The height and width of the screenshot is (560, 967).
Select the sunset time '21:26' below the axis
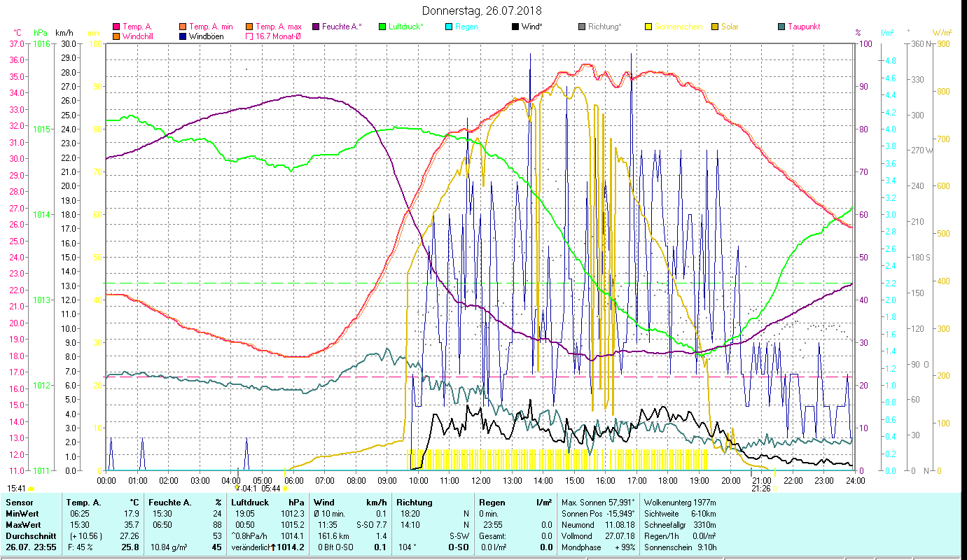pyautogui.click(x=761, y=489)
